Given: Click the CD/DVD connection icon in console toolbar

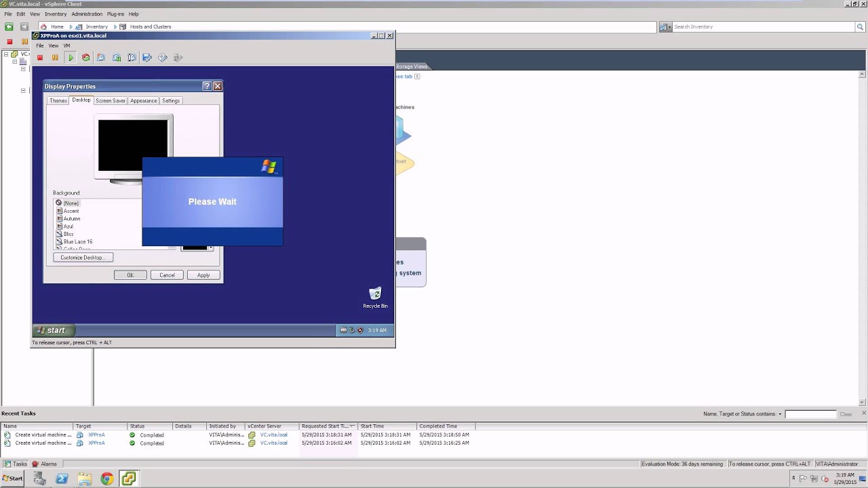Looking at the screenshot, I should pyautogui.click(x=163, y=58).
